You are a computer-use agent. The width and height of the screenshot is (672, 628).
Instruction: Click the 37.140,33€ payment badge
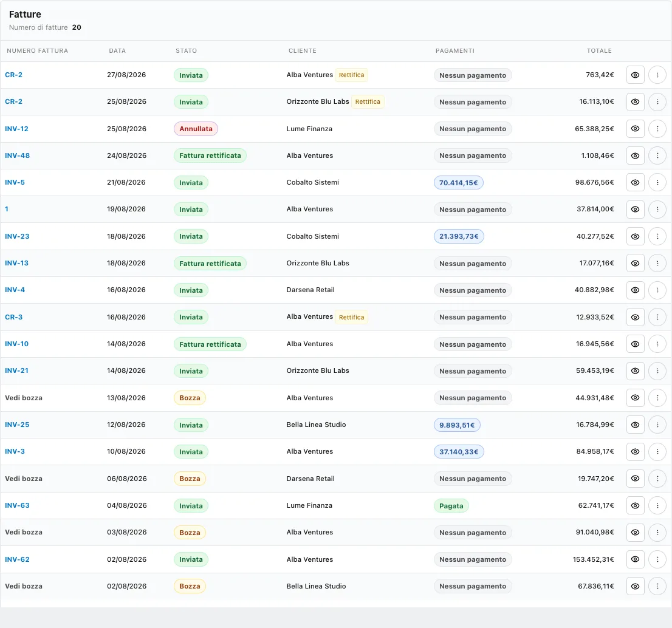459,451
